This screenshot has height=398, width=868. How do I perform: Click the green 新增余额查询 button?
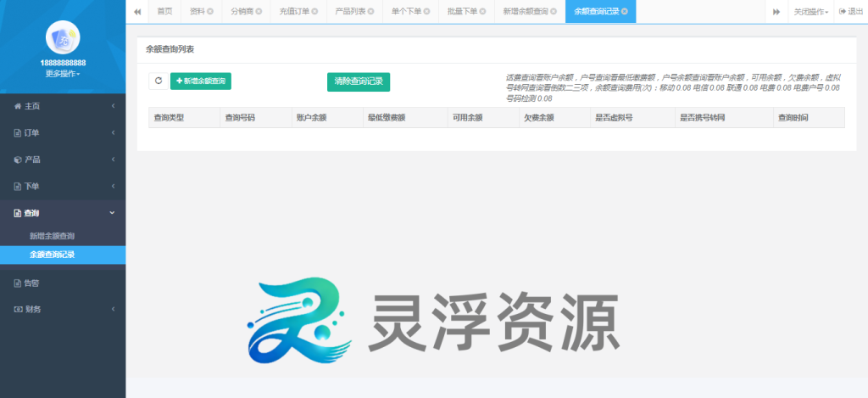(x=200, y=81)
